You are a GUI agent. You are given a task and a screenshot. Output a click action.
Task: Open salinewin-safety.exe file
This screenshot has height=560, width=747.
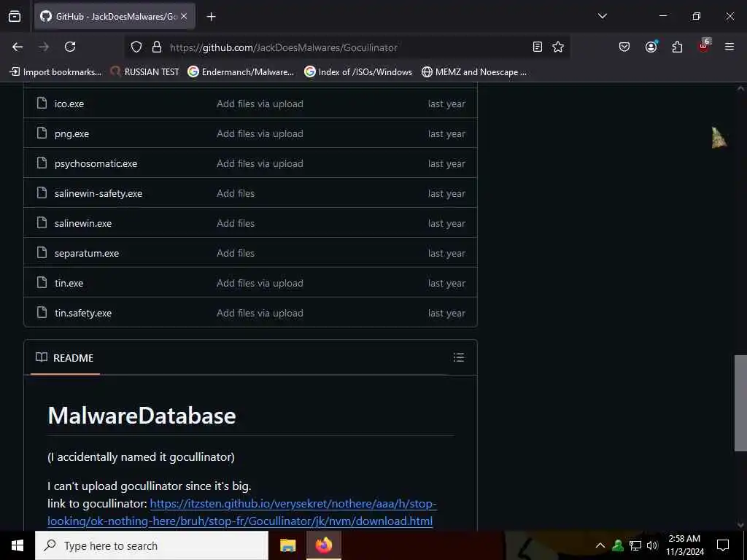pyautogui.click(x=98, y=194)
